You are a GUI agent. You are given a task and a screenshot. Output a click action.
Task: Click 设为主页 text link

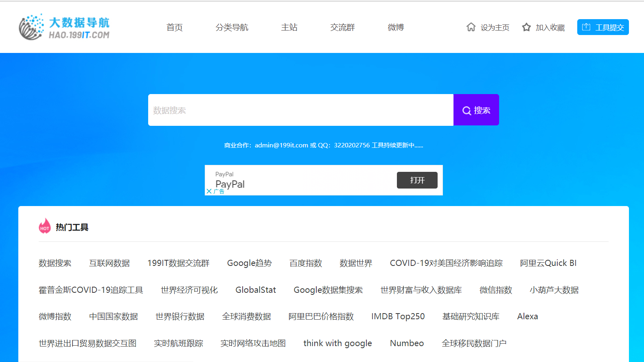[495, 27]
